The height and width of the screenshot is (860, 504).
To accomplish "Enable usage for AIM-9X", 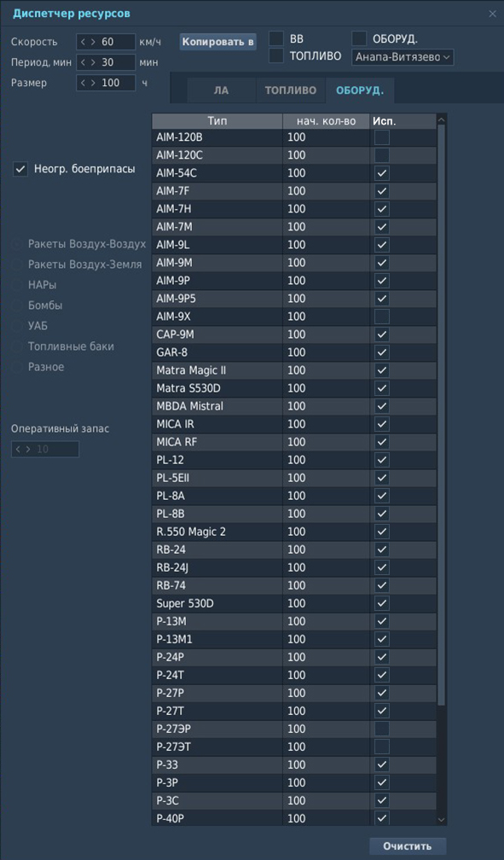I will pyautogui.click(x=382, y=317).
